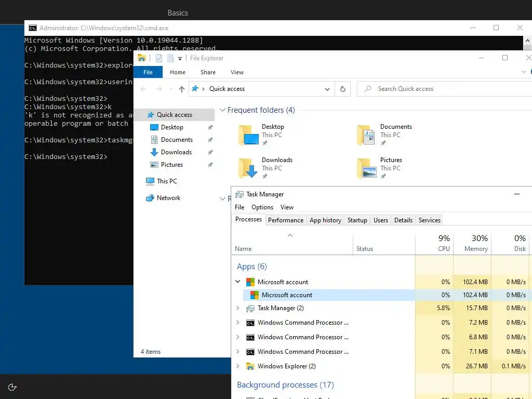Select the Desktop folder icon in Frequent folders
532x399 pixels.
tap(248, 135)
